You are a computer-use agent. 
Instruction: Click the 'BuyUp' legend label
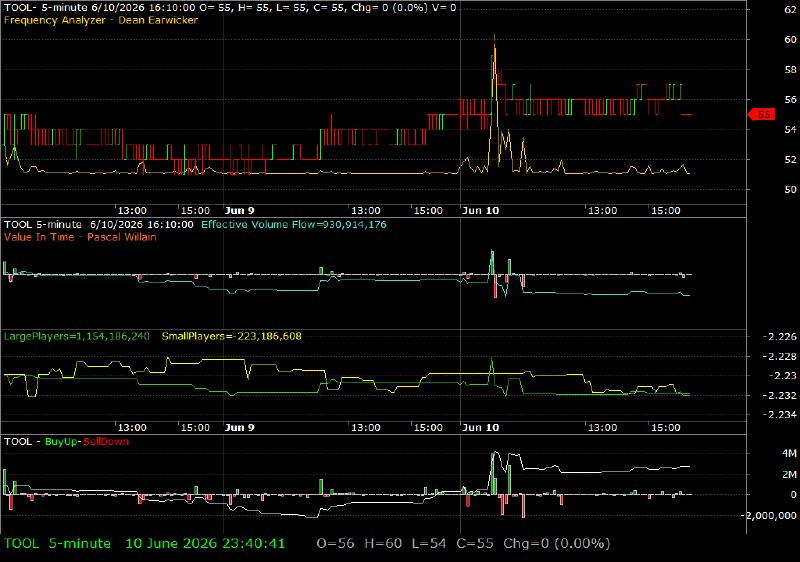[62, 442]
